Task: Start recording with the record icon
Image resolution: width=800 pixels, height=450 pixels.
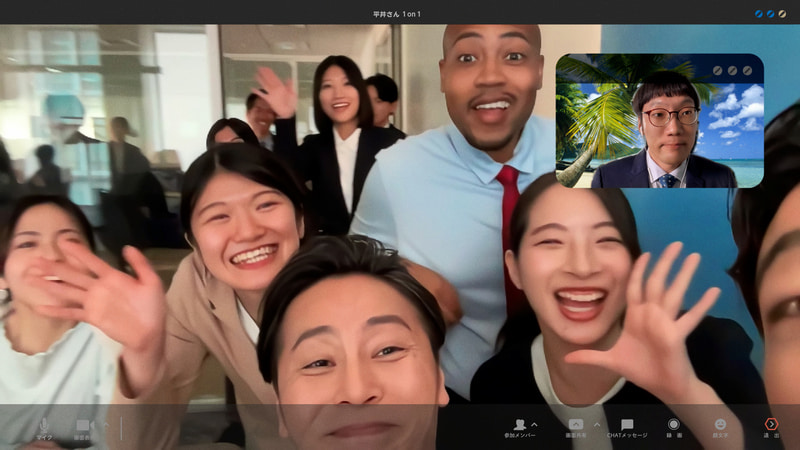Action: click(x=674, y=425)
